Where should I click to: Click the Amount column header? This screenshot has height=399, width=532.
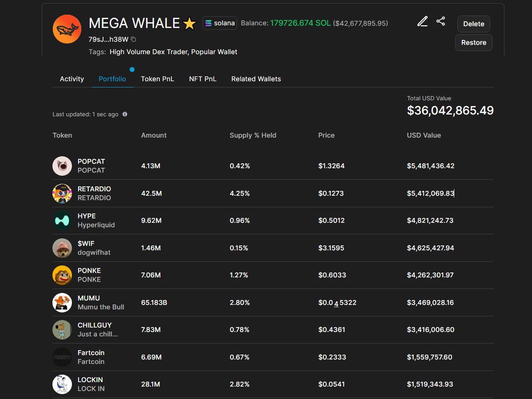tap(154, 135)
